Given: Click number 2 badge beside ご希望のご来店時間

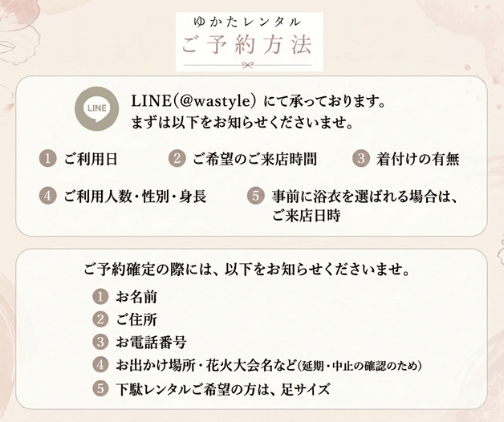Looking at the screenshot, I should [177, 159].
